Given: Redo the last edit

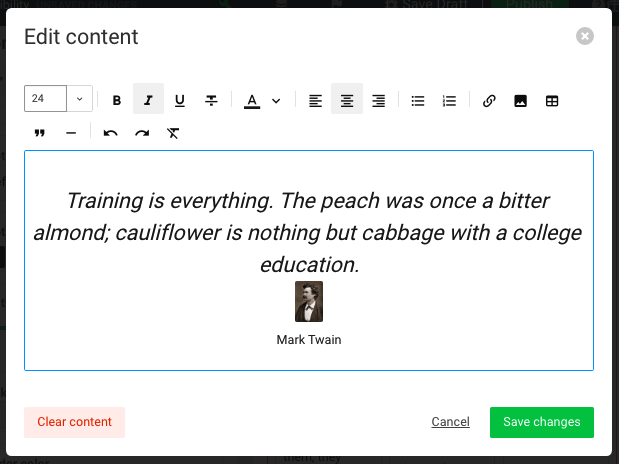Looking at the screenshot, I should click(142, 133).
